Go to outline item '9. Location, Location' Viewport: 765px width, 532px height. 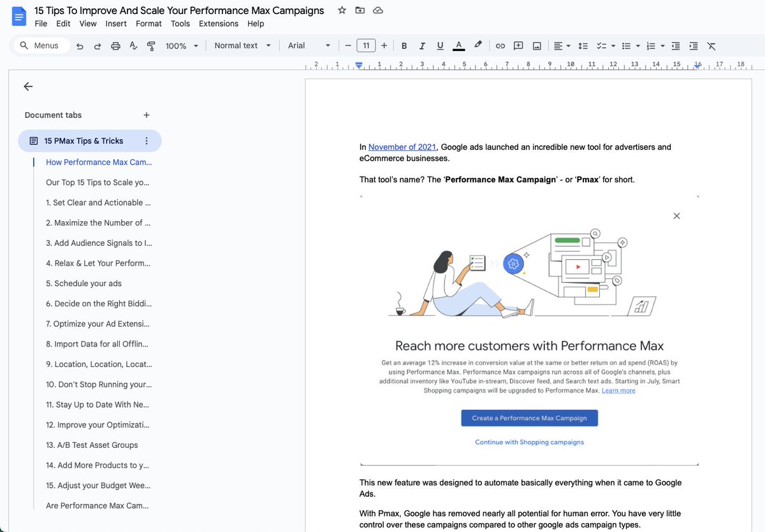99,364
